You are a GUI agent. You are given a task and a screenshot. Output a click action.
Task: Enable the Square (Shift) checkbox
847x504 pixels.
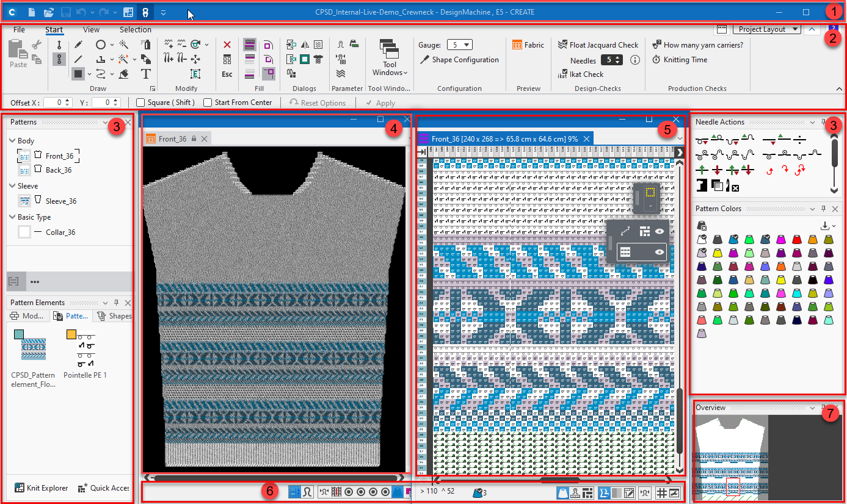click(x=141, y=103)
